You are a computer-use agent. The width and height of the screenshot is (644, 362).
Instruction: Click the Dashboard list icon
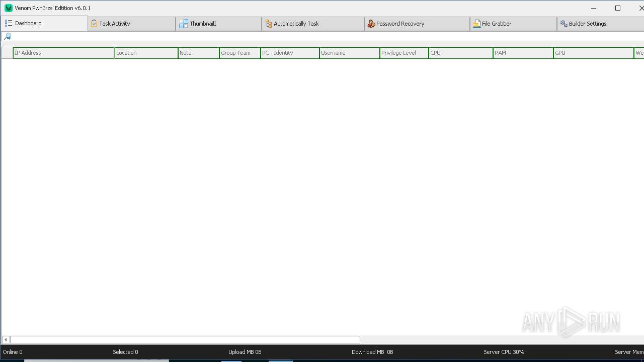(x=9, y=23)
